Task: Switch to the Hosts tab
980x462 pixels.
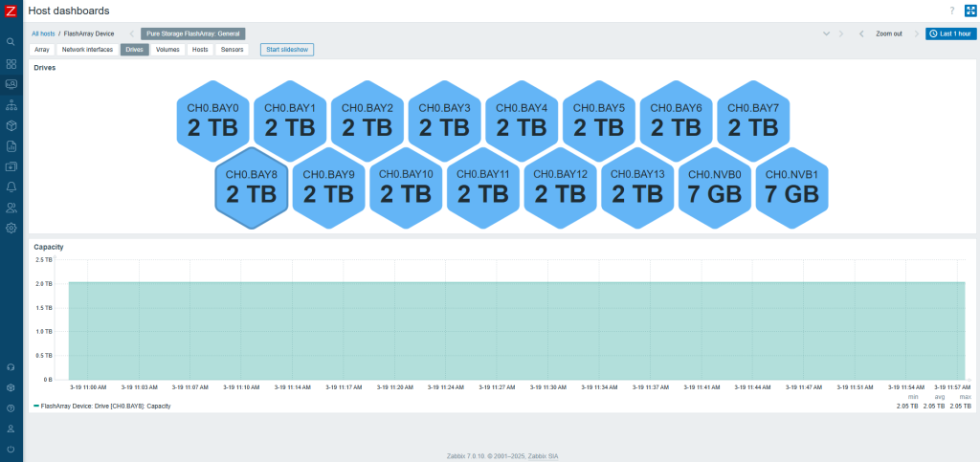Action: pyautogui.click(x=200, y=50)
